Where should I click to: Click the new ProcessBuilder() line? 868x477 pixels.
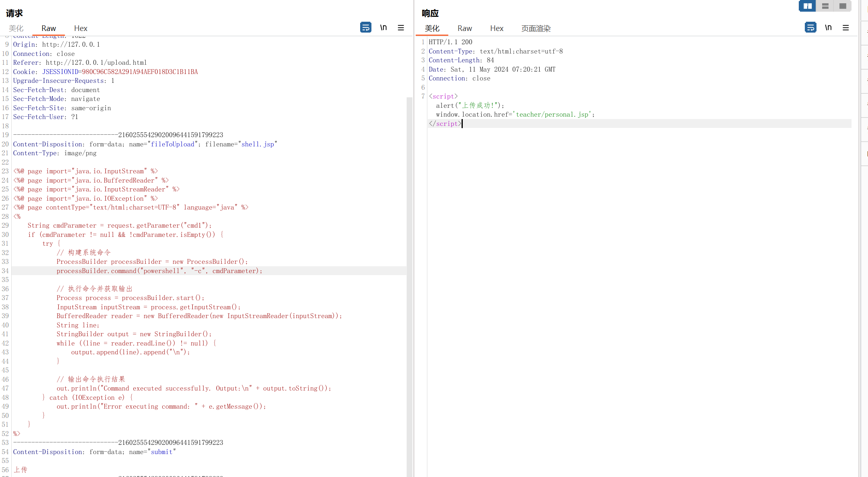tap(152, 261)
